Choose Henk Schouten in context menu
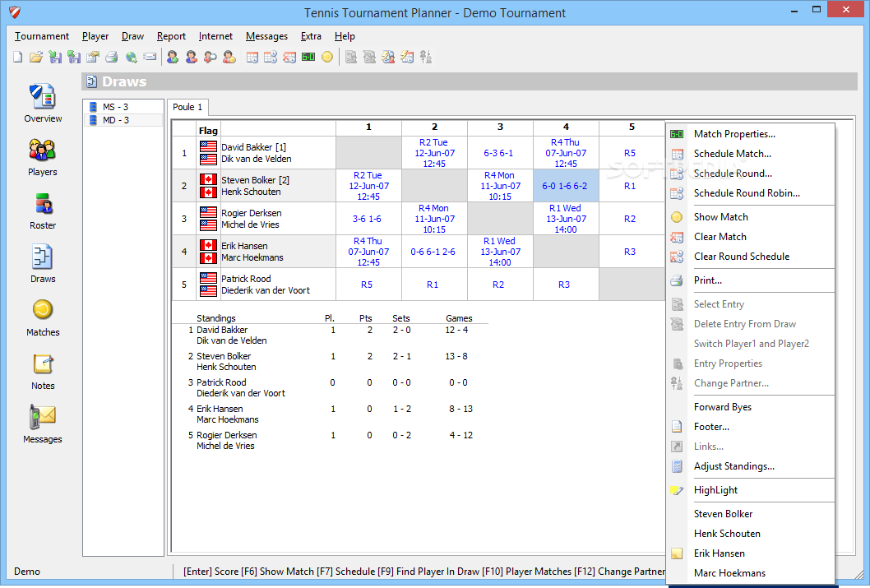 coord(750,534)
